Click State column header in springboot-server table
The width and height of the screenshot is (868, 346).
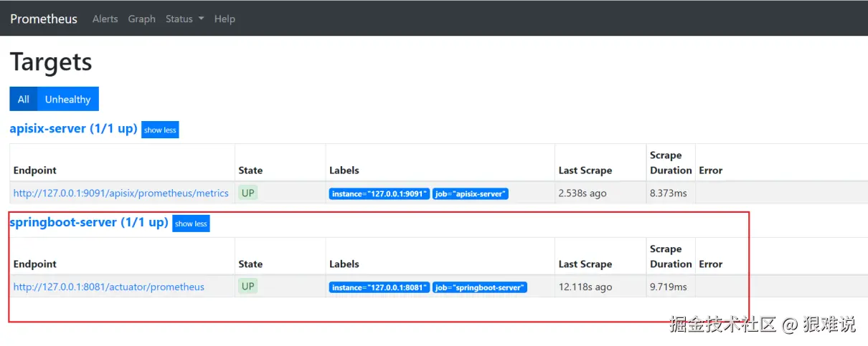(x=250, y=264)
